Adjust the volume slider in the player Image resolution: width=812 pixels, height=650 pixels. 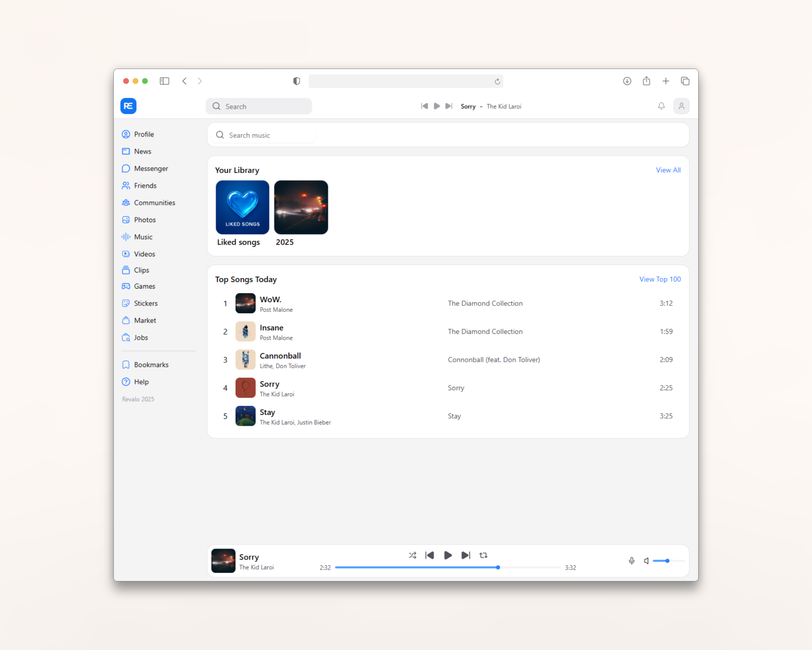pyautogui.click(x=667, y=561)
